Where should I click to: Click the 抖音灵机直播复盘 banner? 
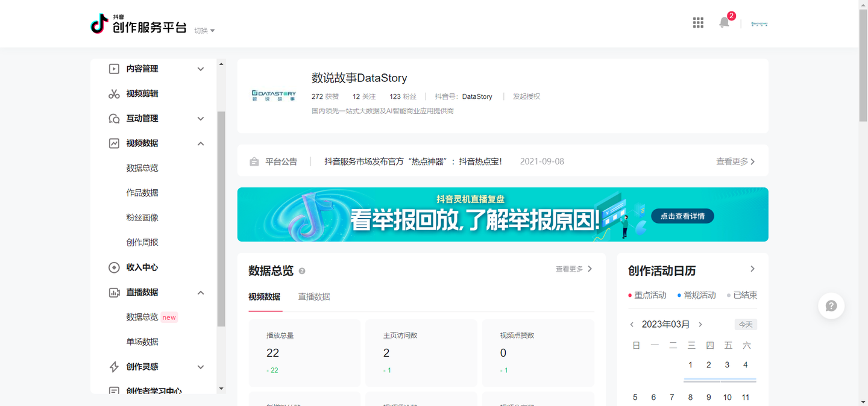point(503,214)
